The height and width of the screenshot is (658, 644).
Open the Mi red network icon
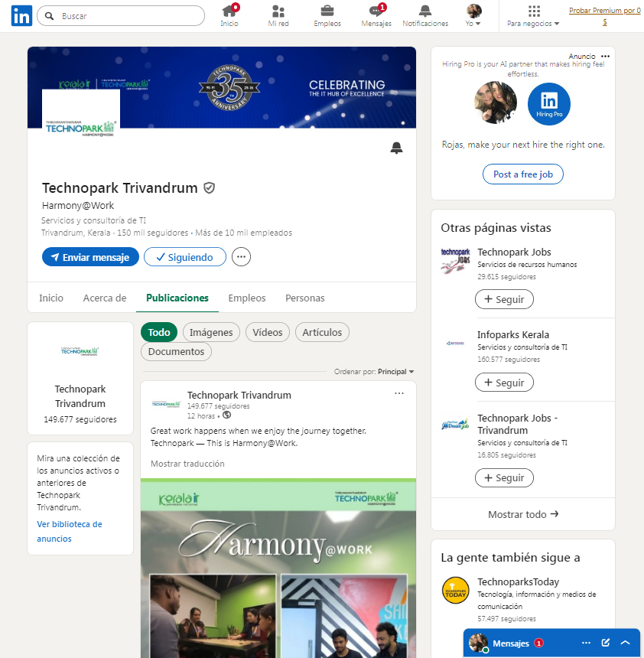coord(278,15)
